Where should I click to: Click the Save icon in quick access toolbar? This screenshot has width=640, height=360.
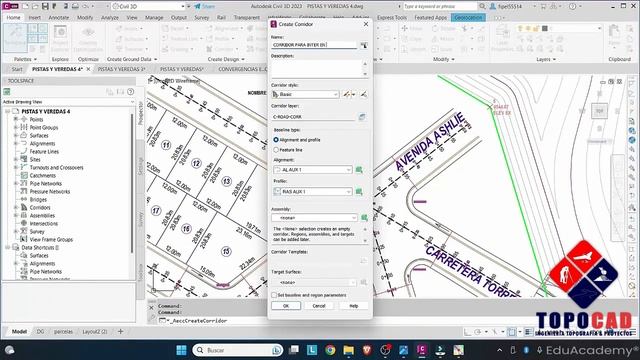(45, 7)
